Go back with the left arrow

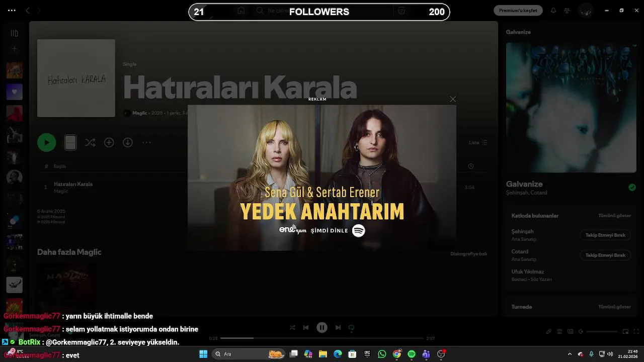(x=28, y=10)
